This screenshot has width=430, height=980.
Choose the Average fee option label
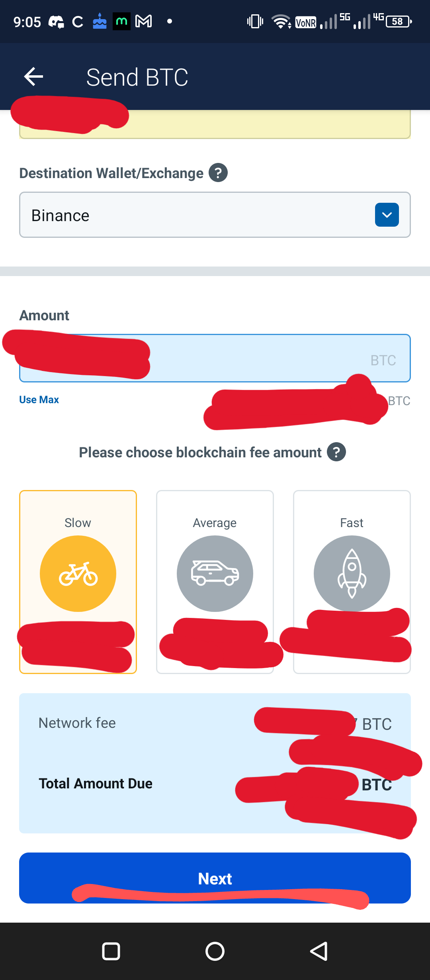click(x=215, y=523)
